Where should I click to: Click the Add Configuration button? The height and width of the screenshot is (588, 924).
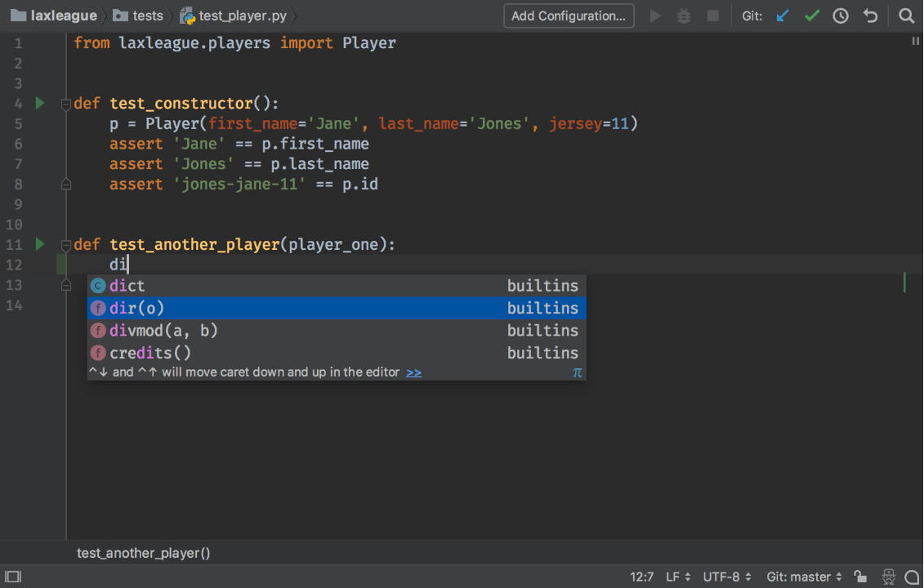click(x=569, y=16)
